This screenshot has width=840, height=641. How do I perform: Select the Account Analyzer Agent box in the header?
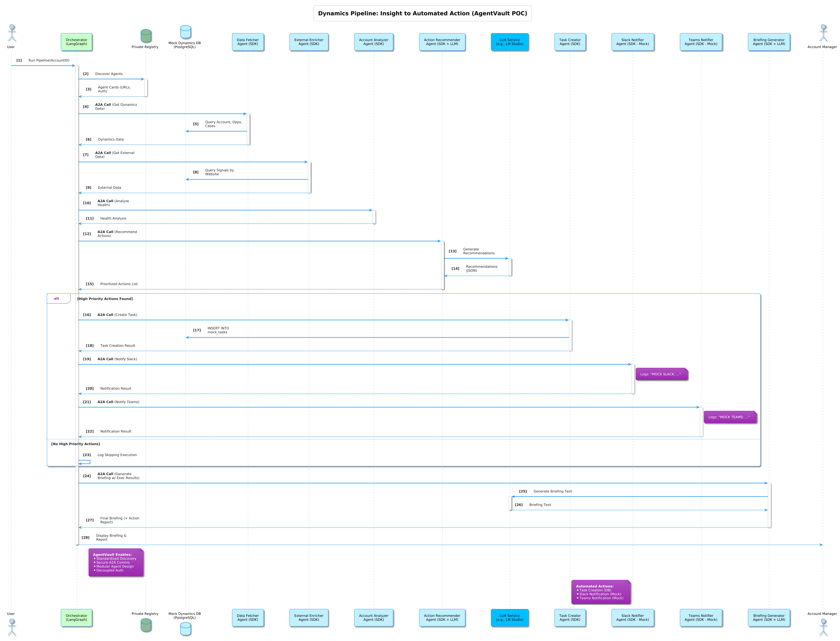374,42
